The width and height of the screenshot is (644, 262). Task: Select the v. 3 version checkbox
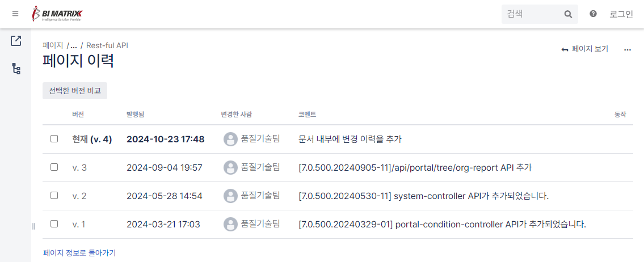54,167
